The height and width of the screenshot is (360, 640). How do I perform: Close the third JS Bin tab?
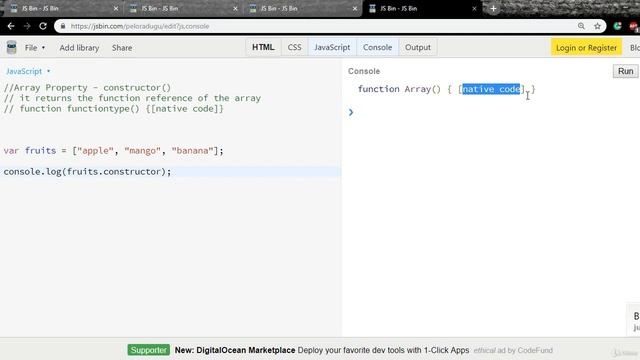click(355, 8)
